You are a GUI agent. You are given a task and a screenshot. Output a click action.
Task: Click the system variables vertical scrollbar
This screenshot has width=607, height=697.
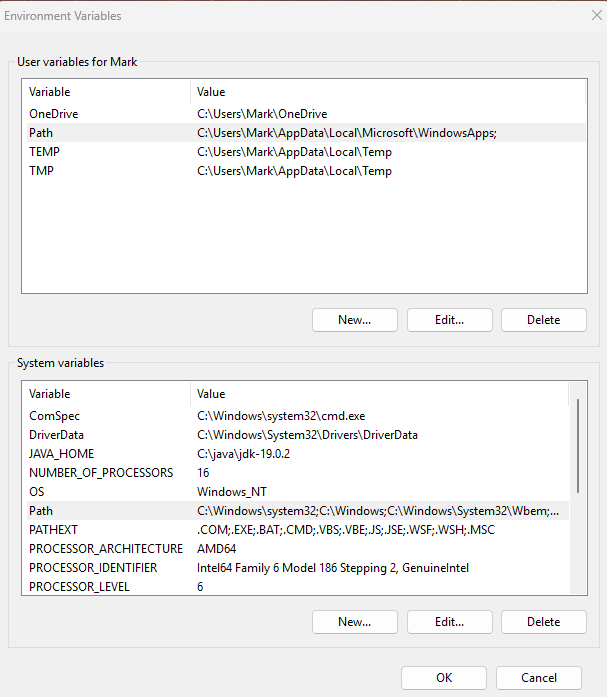coord(578,440)
